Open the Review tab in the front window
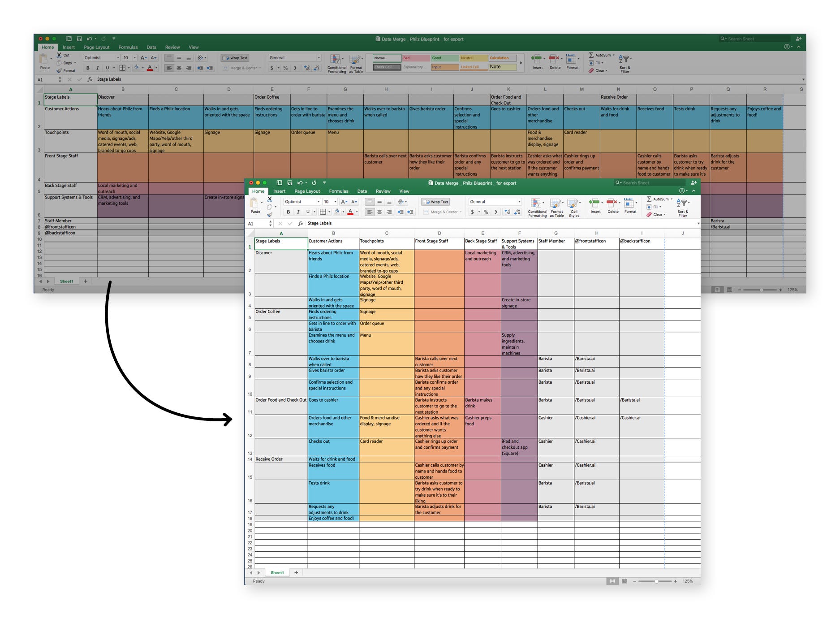This screenshot has height=619, width=840. 383,191
